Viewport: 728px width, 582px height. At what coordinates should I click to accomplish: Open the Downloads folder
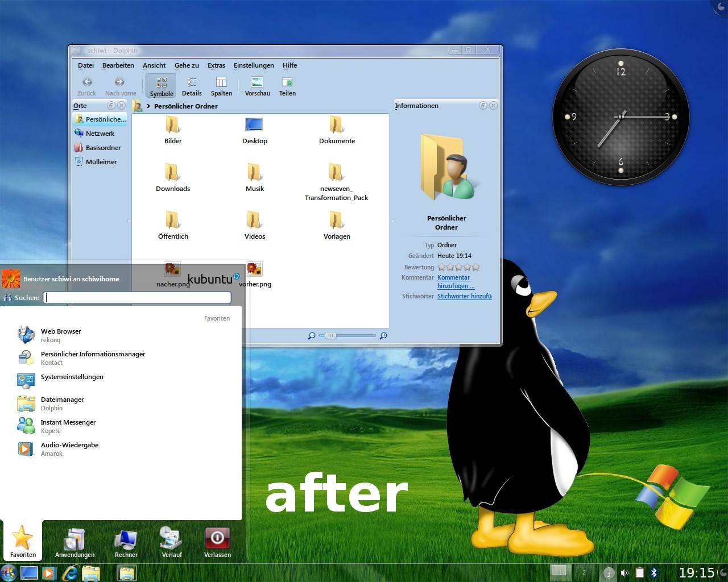pyautogui.click(x=173, y=178)
